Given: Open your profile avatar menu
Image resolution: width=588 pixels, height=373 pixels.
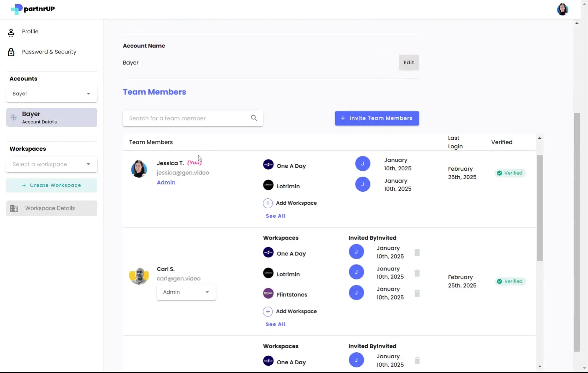Looking at the screenshot, I should [x=562, y=9].
